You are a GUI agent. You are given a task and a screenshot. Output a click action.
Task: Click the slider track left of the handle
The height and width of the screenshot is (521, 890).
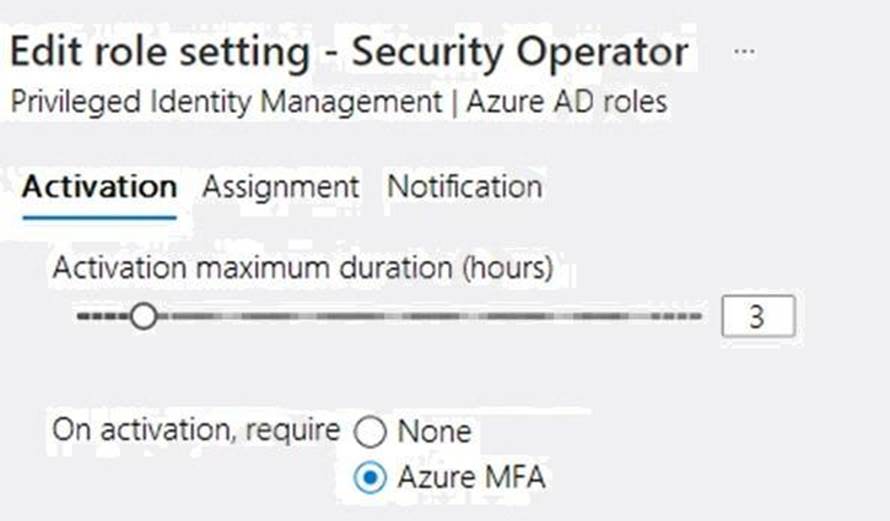tap(100, 317)
